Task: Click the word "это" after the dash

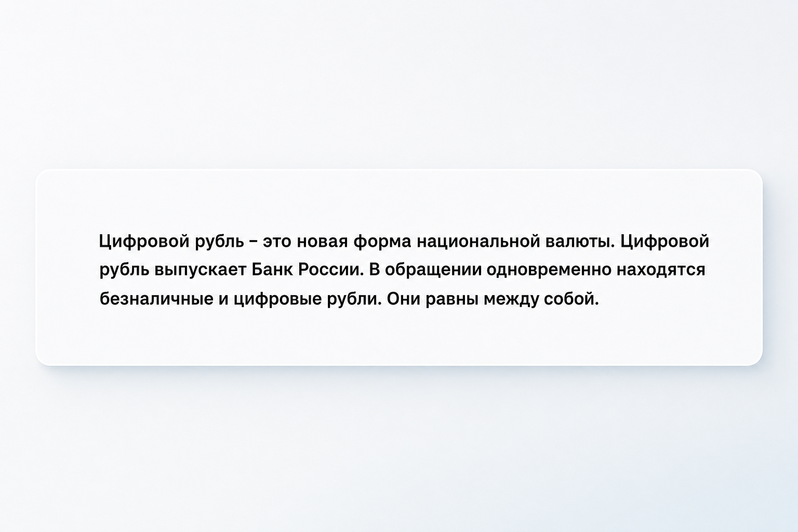Action: 276,242
